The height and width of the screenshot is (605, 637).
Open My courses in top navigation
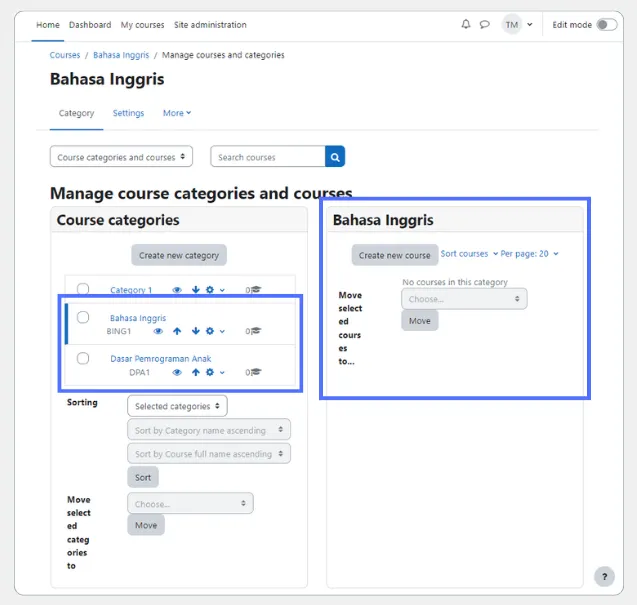pyautogui.click(x=142, y=25)
